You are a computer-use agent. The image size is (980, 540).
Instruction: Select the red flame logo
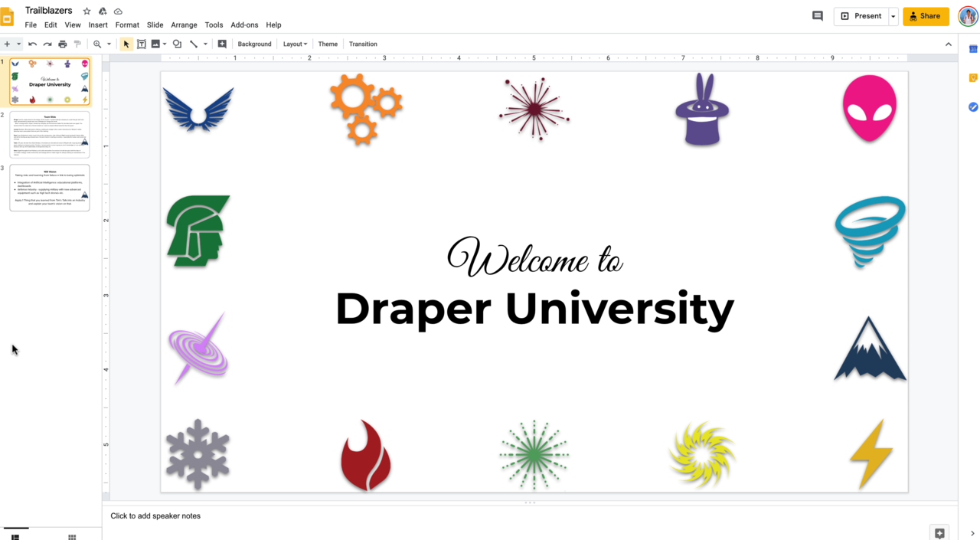click(366, 454)
